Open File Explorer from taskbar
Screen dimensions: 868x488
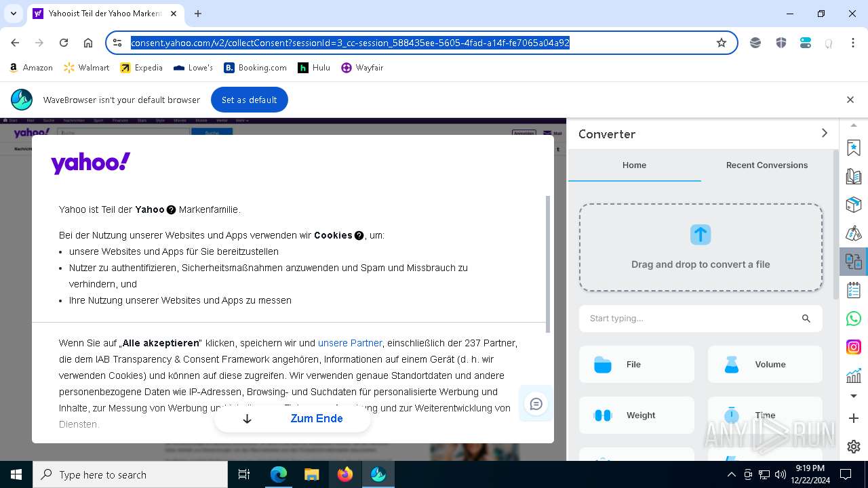[x=311, y=474]
